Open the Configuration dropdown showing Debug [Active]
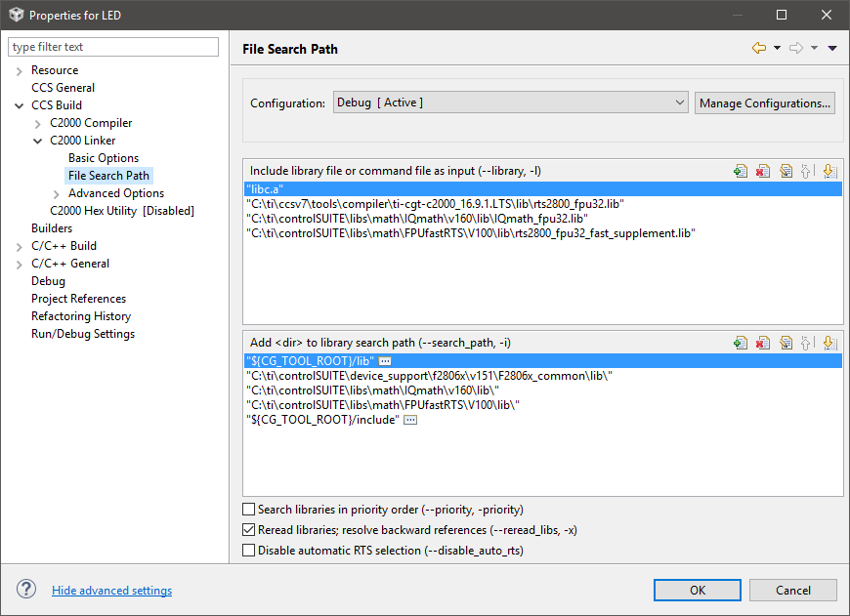Viewport: 850px width, 616px height. (x=511, y=103)
